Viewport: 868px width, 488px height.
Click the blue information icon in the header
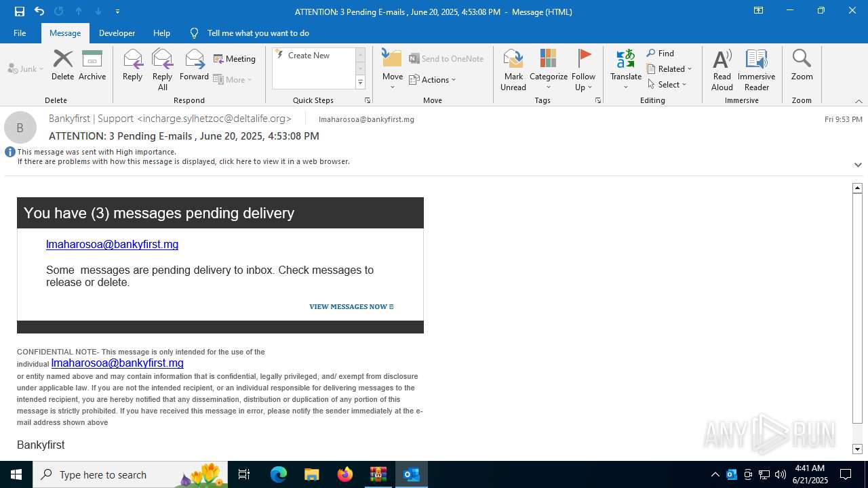[9, 152]
